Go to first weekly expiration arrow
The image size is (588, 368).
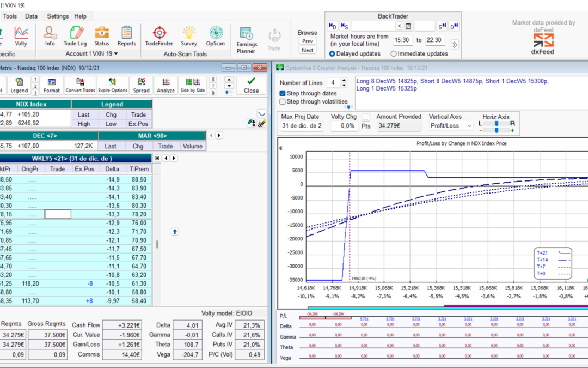[157, 159]
